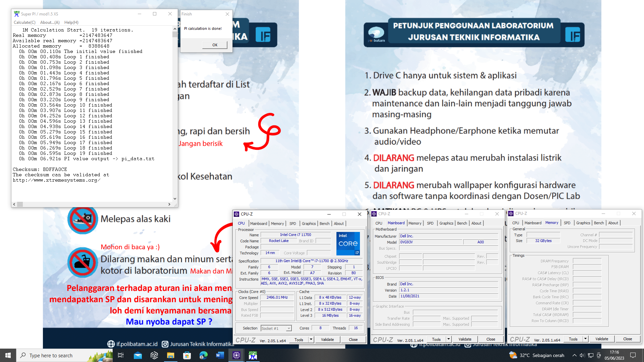Image resolution: width=644 pixels, height=362 pixels.
Task: Open the Help(H) menu in Super PI
Action: pos(71,22)
